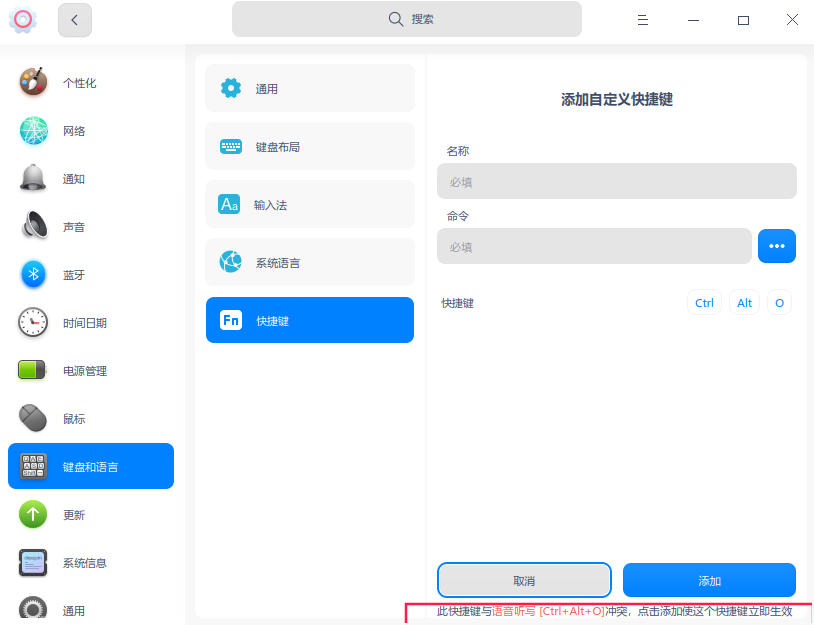814x625 pixels.
Task: Open 时间日期 settings
Action: point(91,322)
